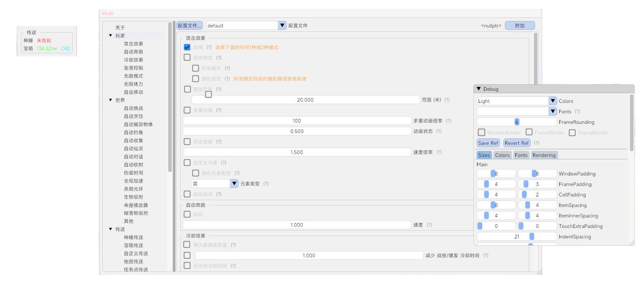
Task: Collapse the Debug window header triangle
Action: click(x=479, y=89)
